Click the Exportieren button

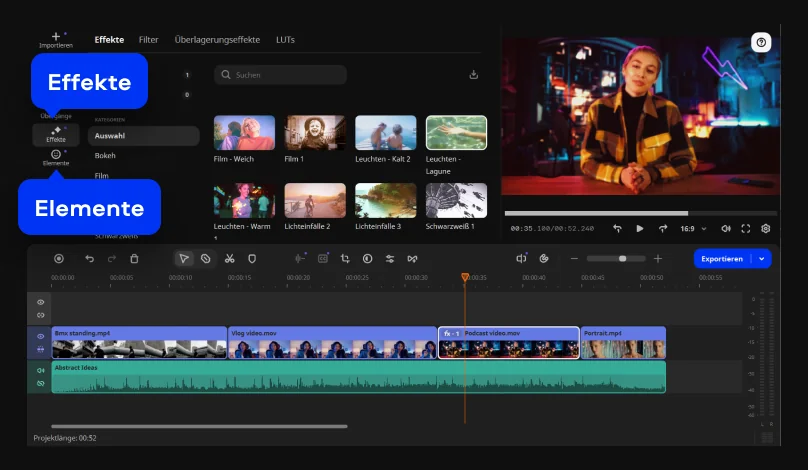[x=722, y=258]
